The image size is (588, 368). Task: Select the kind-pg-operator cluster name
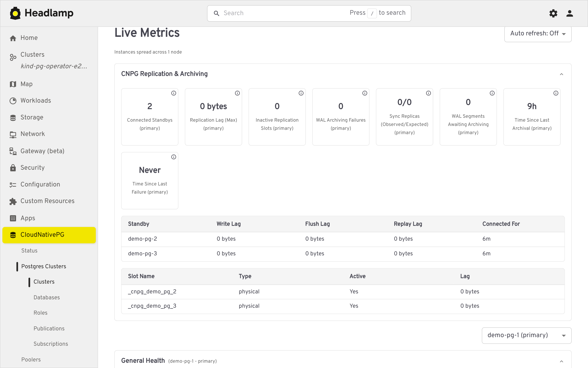[54, 66]
